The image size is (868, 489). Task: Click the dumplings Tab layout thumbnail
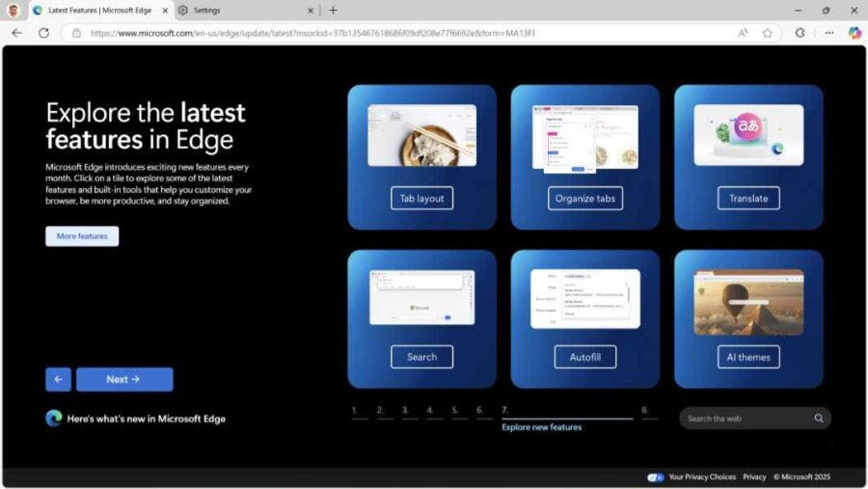(x=421, y=135)
